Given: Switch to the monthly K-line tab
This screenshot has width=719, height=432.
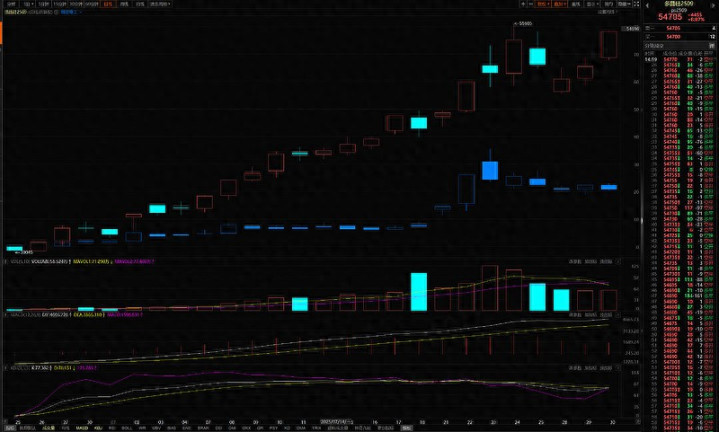Looking at the screenshot, I should click(x=139, y=4).
